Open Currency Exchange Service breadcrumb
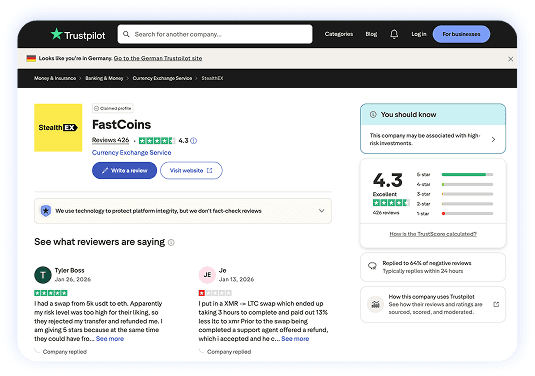The image size is (535, 376). 162,78
